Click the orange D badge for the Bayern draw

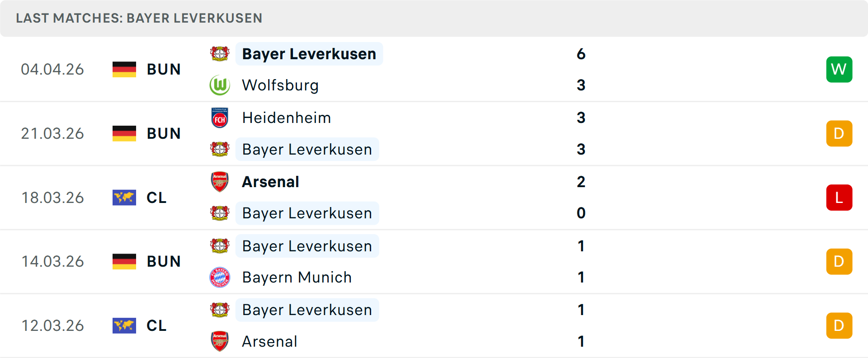coord(839,261)
